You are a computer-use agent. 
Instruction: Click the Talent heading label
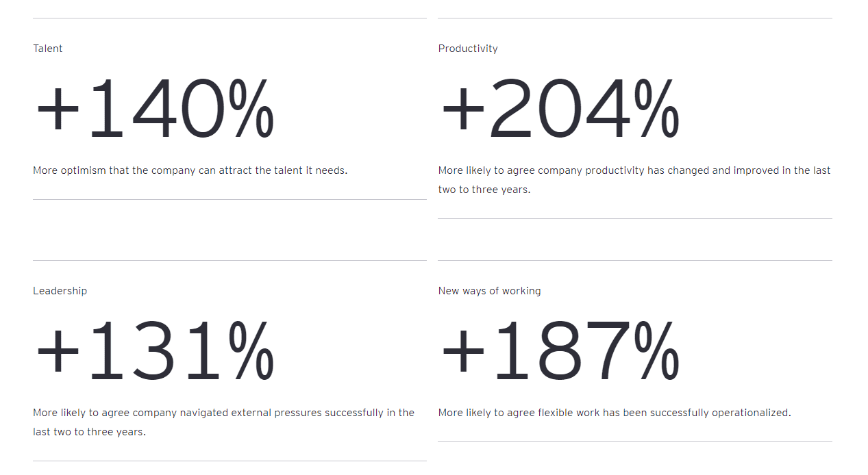(48, 49)
